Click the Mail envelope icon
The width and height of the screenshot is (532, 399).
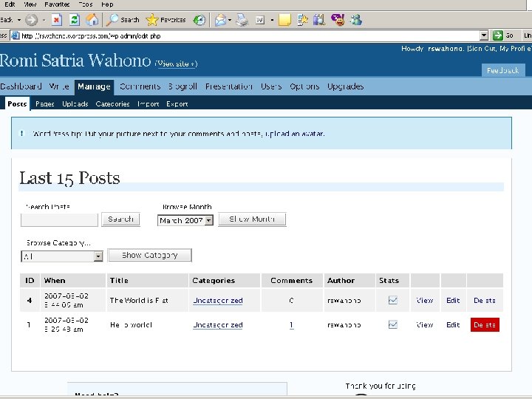tap(220, 20)
